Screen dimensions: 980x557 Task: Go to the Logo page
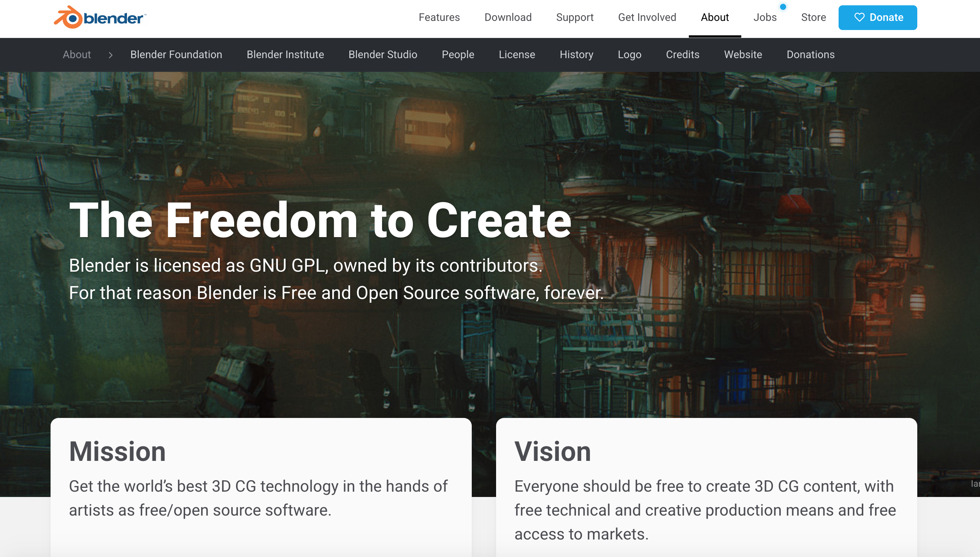tap(629, 55)
